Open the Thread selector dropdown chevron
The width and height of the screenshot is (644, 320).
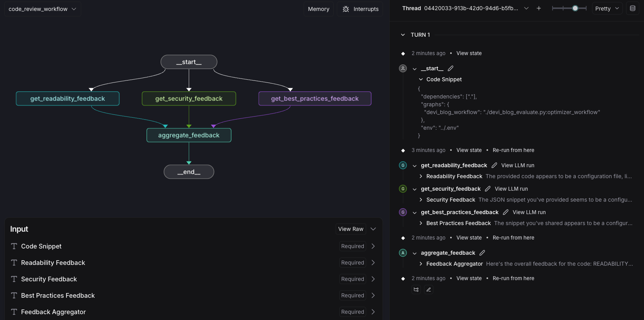click(526, 8)
